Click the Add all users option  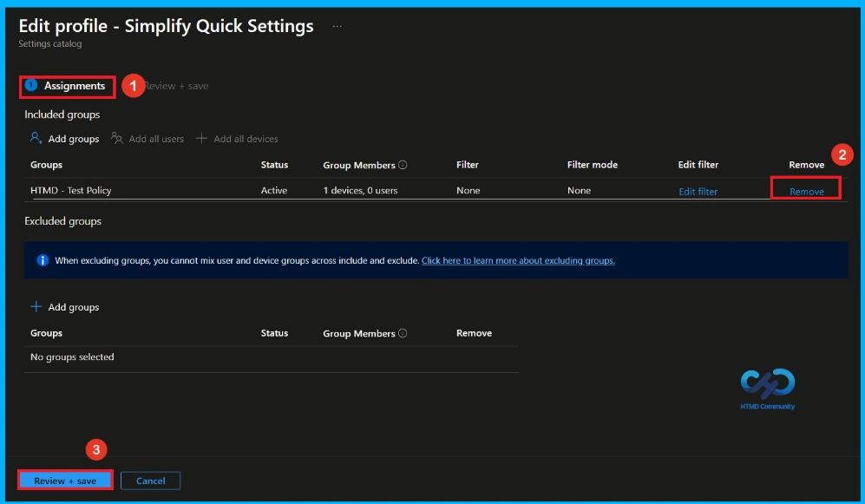click(147, 139)
